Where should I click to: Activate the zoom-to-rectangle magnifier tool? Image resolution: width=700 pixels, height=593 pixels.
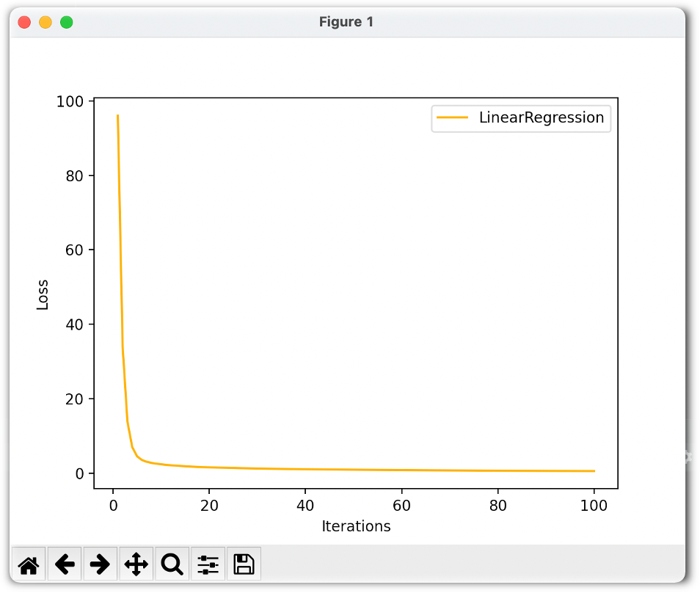coord(171,564)
